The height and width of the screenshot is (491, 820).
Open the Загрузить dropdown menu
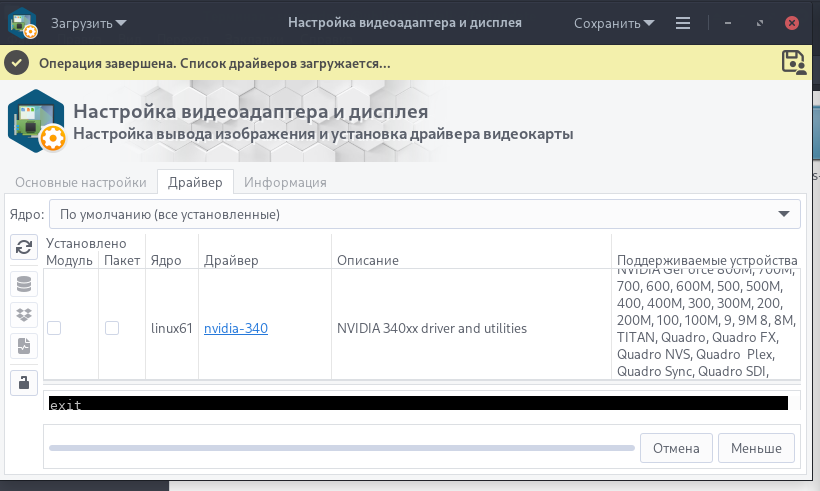click(x=89, y=22)
